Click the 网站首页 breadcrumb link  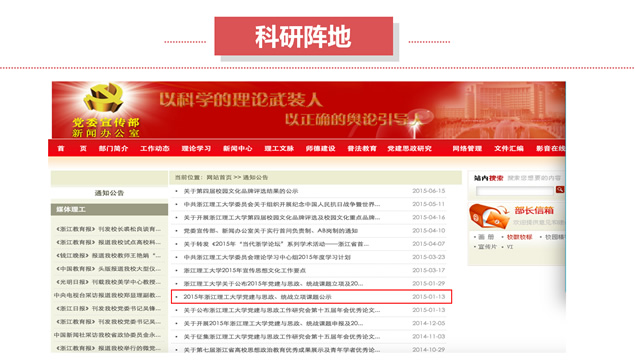[x=219, y=177]
